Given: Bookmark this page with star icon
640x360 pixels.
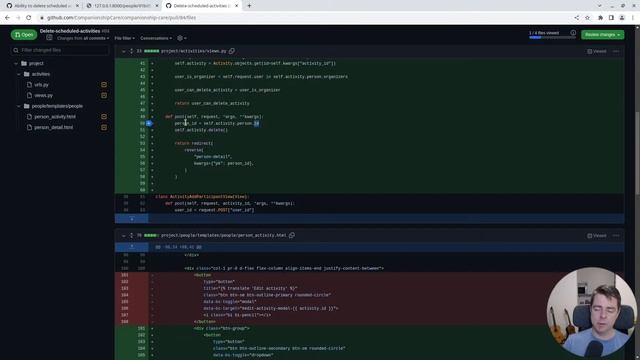Looking at the screenshot, I should (x=587, y=18).
